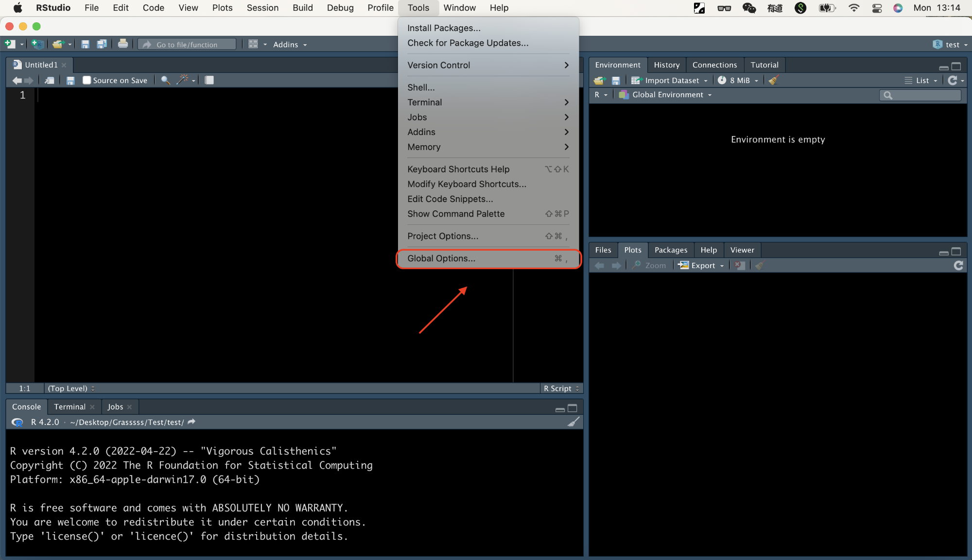972x560 pixels.
Task: Open the Viewer tab
Action: coord(742,250)
